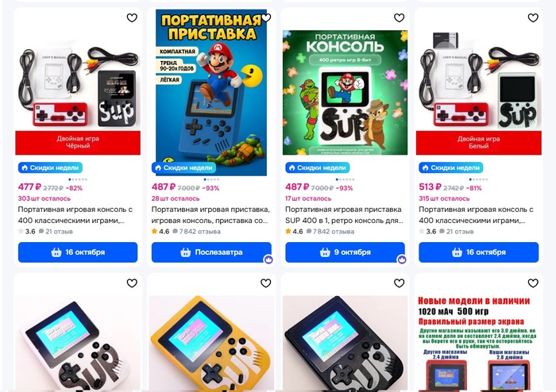
Task: Open reviews 7842 отзыва for blue приставка
Action: coord(197,232)
